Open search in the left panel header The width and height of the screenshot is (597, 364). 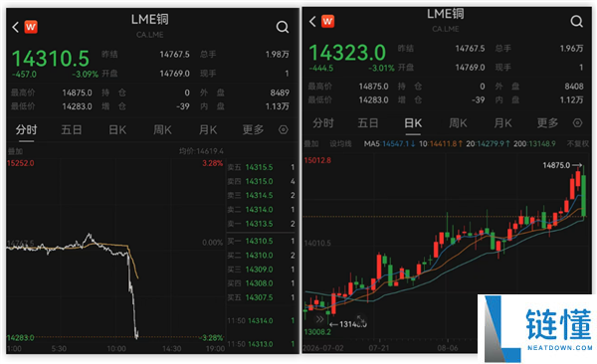pos(283,27)
